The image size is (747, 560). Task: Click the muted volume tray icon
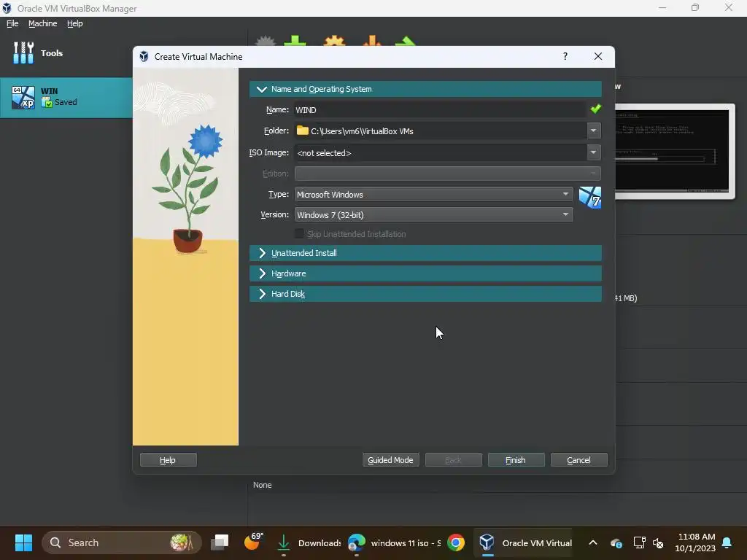pyautogui.click(x=658, y=542)
